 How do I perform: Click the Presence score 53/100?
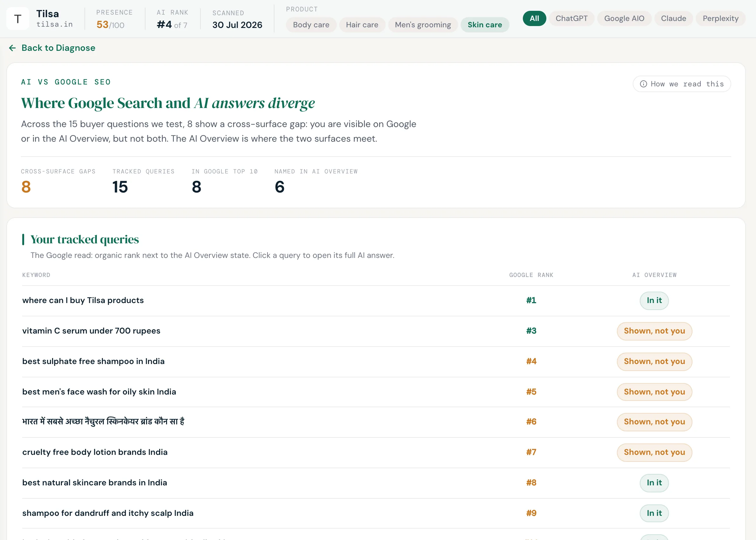110,25
